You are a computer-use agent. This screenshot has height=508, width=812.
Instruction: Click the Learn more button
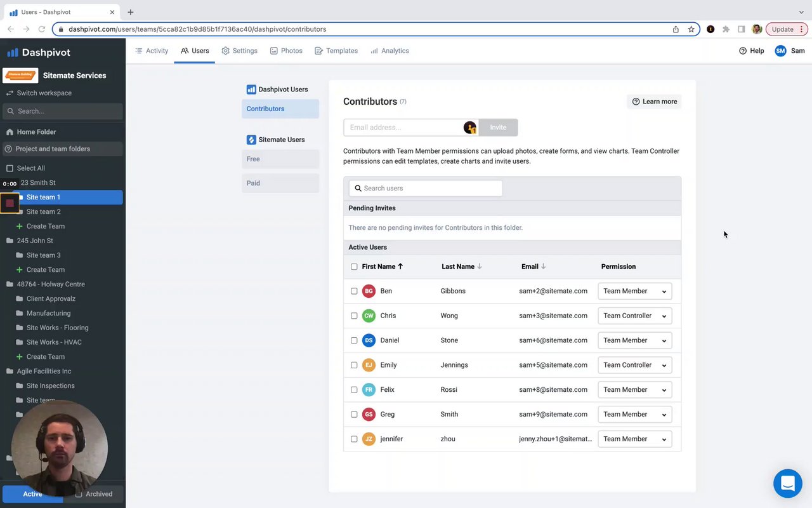[x=654, y=102]
